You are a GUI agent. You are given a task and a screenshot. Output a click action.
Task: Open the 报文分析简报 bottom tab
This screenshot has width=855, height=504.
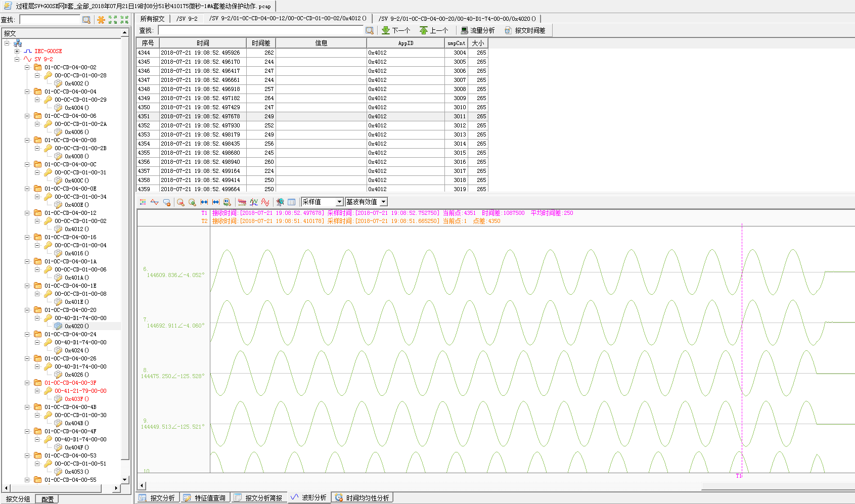(x=258, y=498)
